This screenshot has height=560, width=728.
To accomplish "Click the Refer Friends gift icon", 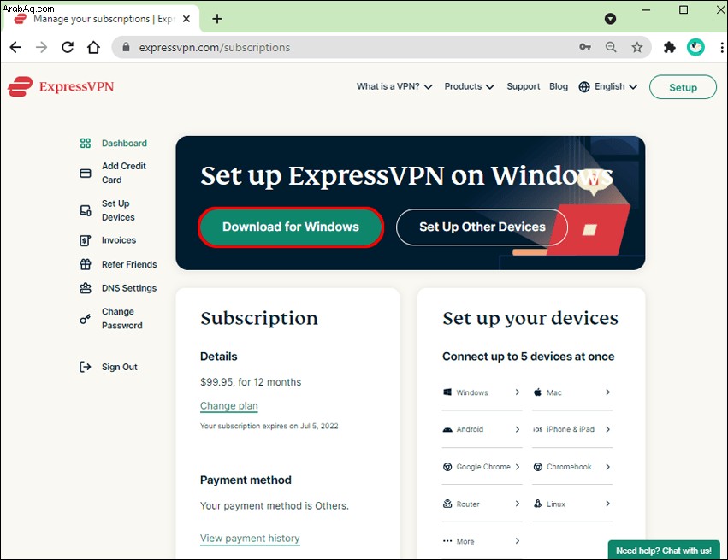I will click(86, 264).
